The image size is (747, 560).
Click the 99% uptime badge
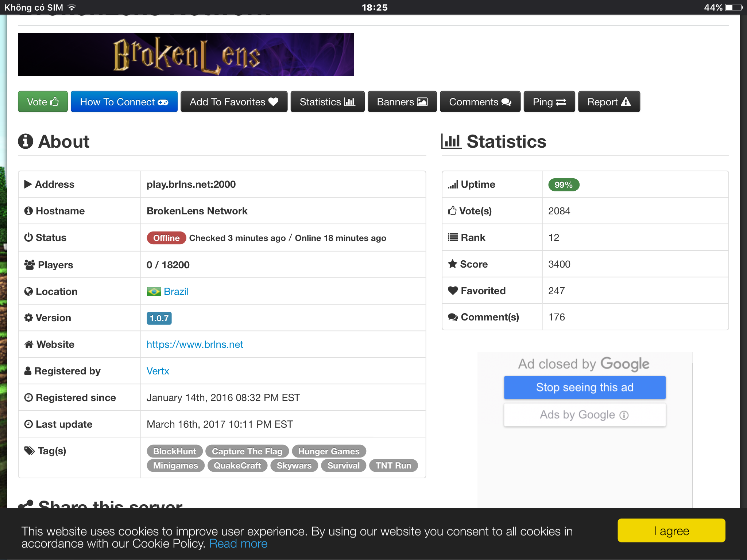[x=564, y=184]
